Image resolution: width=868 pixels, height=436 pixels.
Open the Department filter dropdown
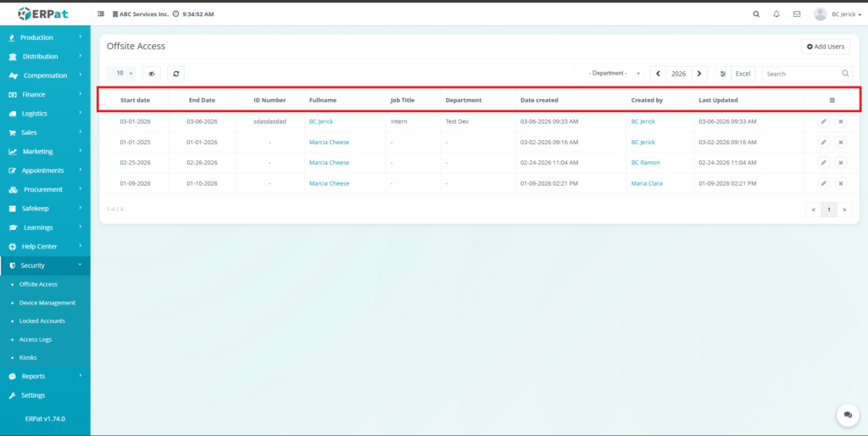pyautogui.click(x=609, y=74)
